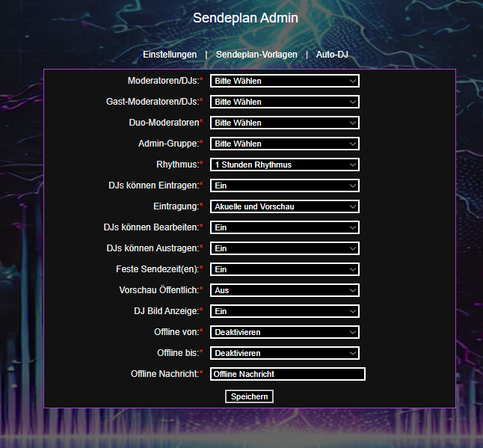The height and width of the screenshot is (448, 483).
Task: Open the Feste Sendezeit(en) dropdown
Action: click(285, 269)
